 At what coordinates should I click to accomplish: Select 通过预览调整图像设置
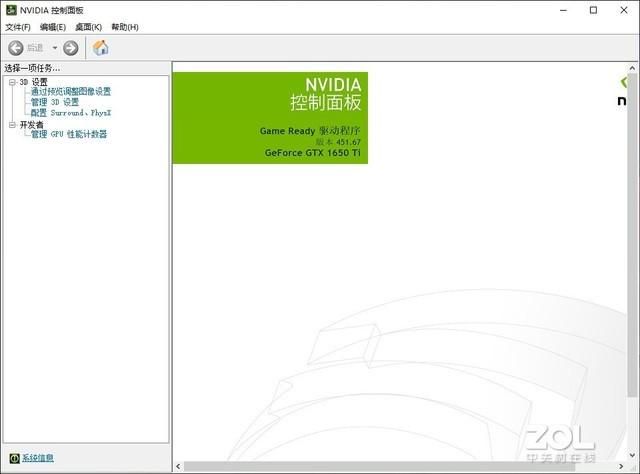click(71, 91)
